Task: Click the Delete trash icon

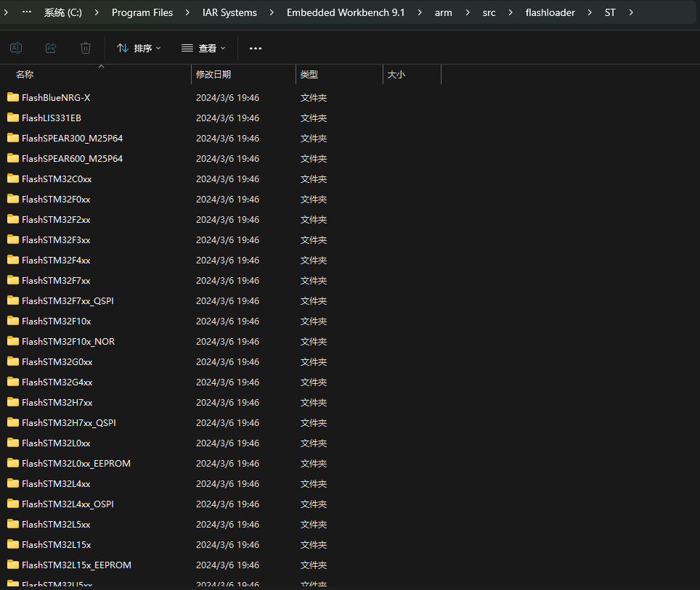Action: coord(86,48)
